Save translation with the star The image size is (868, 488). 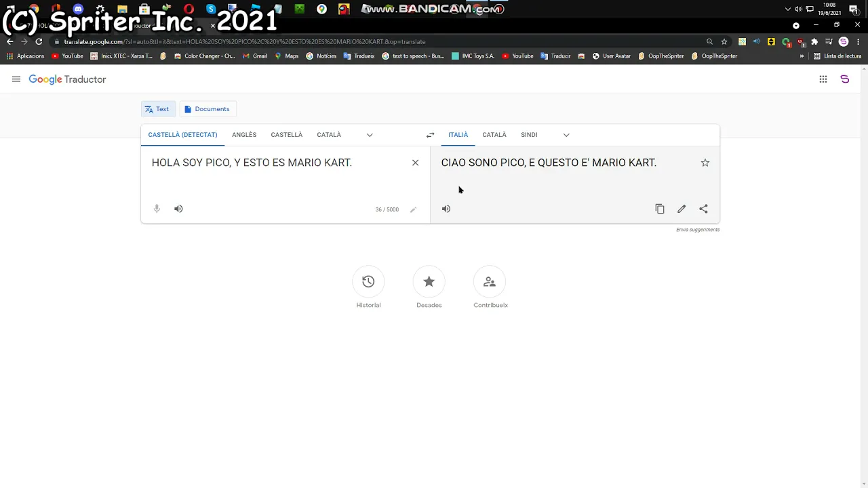[x=705, y=163]
